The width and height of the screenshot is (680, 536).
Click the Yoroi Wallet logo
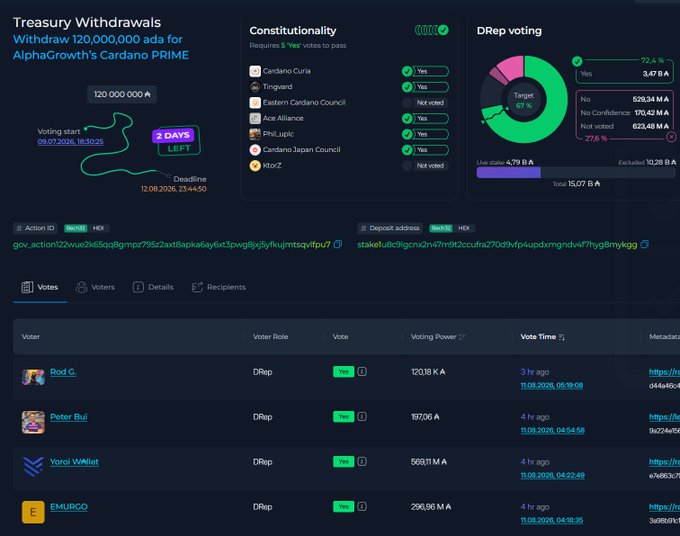(x=33, y=467)
